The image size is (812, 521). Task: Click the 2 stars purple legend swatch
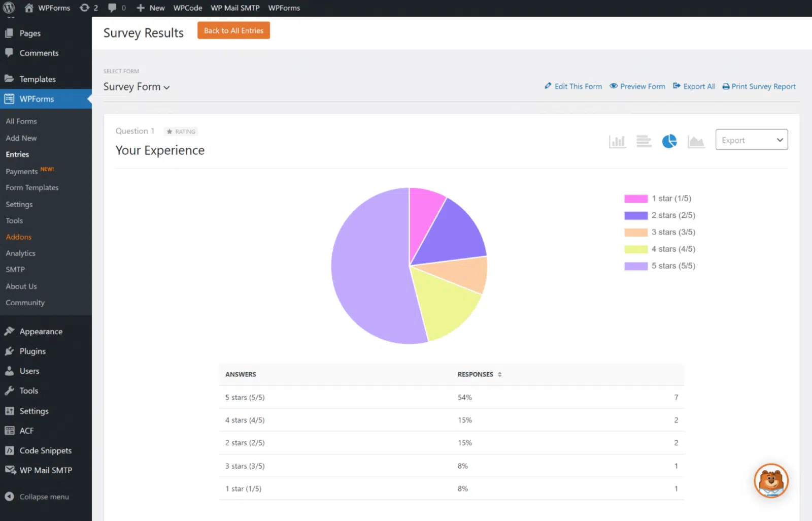click(636, 215)
